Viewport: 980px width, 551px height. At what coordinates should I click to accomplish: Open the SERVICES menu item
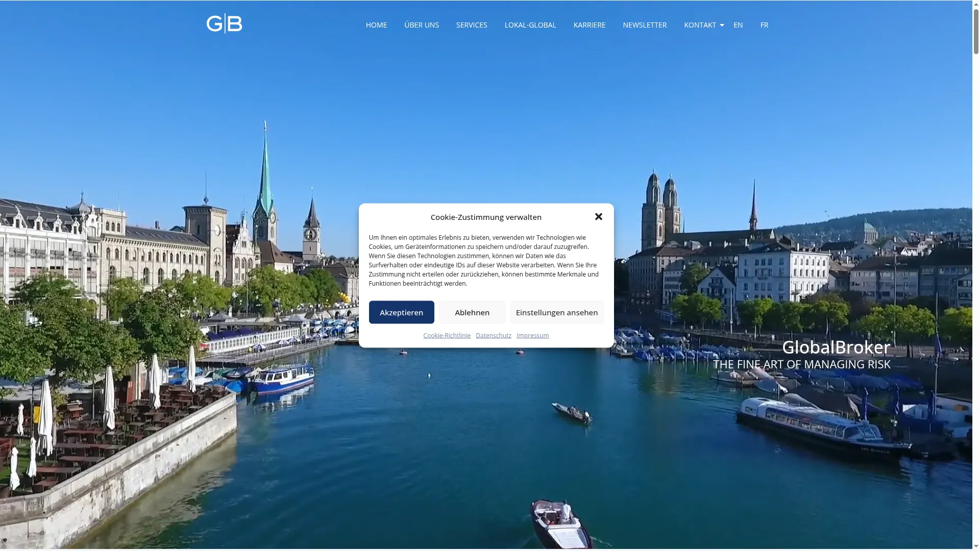tap(472, 25)
